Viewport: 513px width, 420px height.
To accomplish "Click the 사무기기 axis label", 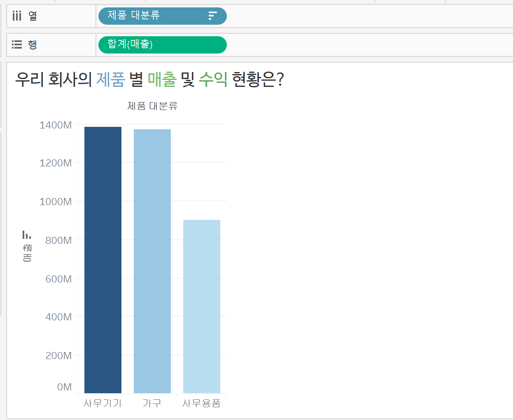I will coord(103,403).
